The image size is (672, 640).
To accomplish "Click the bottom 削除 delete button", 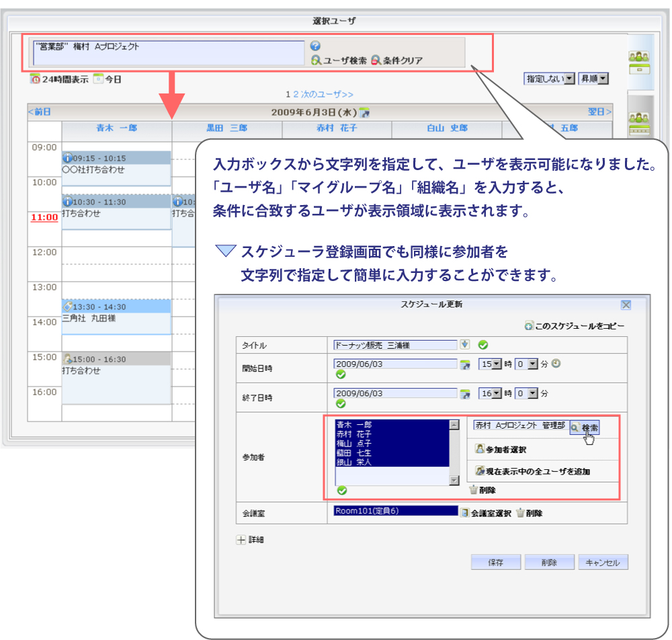I will (x=550, y=562).
